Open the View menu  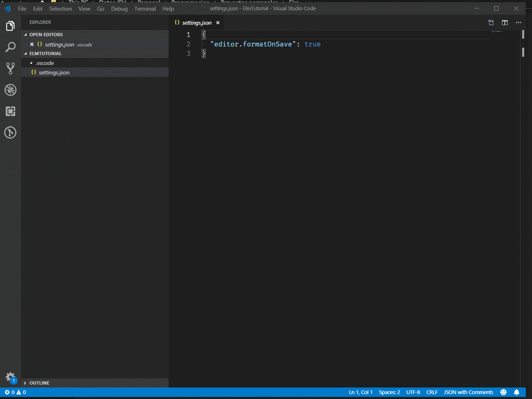[84, 9]
